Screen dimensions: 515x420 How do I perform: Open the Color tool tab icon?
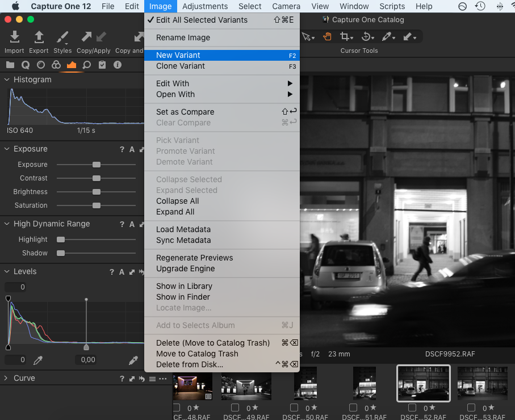click(x=56, y=65)
